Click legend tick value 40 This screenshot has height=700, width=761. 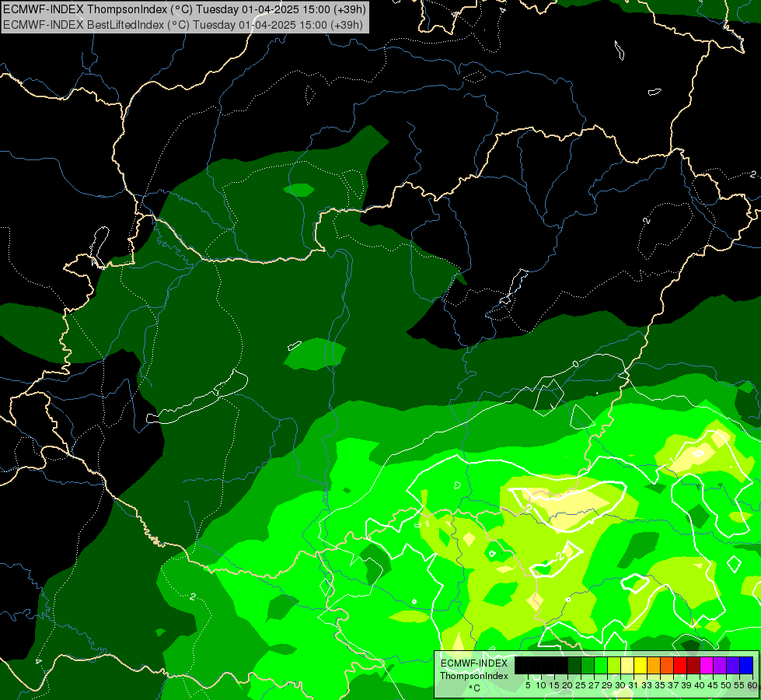[x=700, y=685]
